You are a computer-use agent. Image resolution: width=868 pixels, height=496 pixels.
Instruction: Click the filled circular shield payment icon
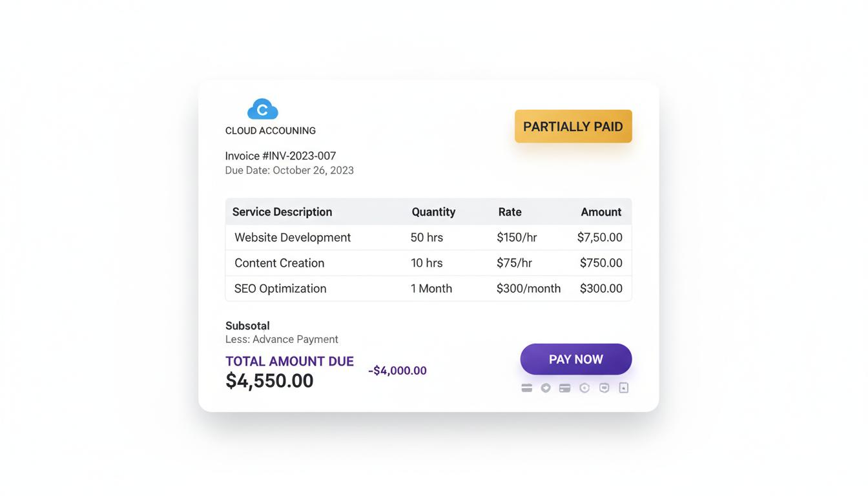click(546, 388)
